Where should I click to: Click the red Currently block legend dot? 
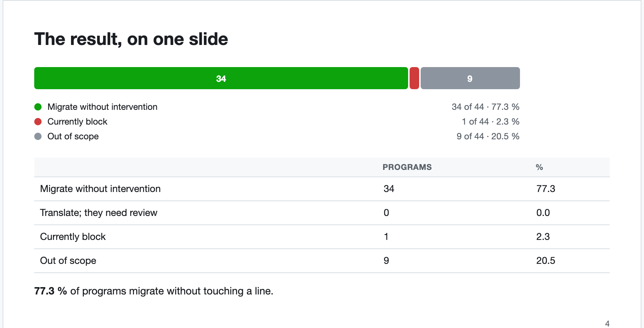[38, 122]
